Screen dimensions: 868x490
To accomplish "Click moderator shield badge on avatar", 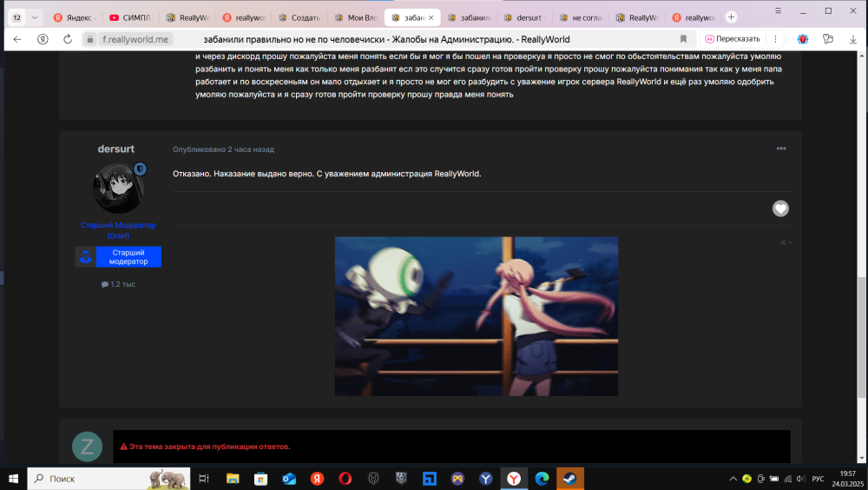I will tap(140, 169).
